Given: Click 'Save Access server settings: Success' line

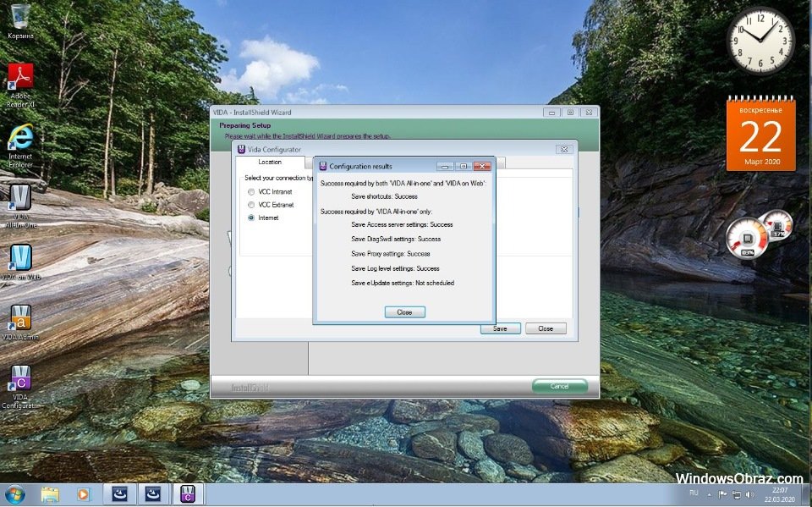Looking at the screenshot, I should coord(402,224).
